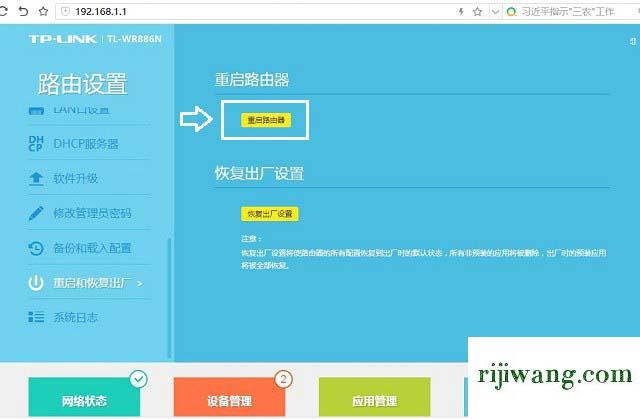Click yellow 恢复出厂设置 button
Viewport: 640px width, 419px height.
tap(269, 214)
